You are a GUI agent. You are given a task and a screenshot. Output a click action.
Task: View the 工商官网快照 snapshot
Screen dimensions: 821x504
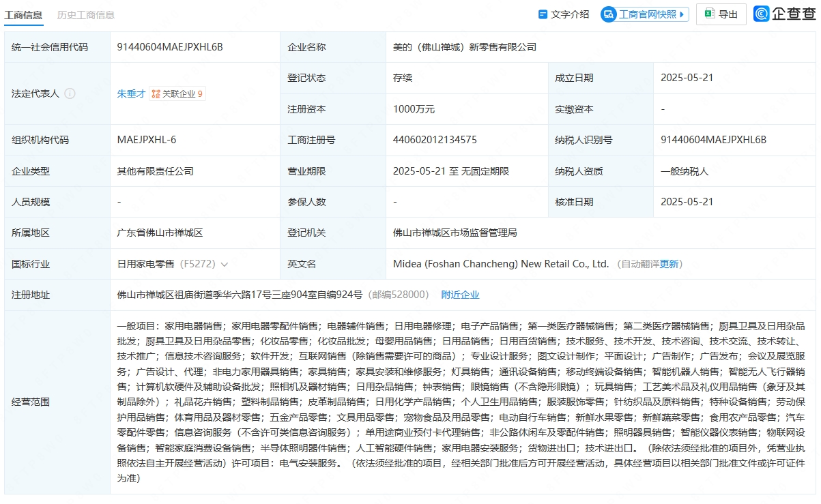point(645,14)
